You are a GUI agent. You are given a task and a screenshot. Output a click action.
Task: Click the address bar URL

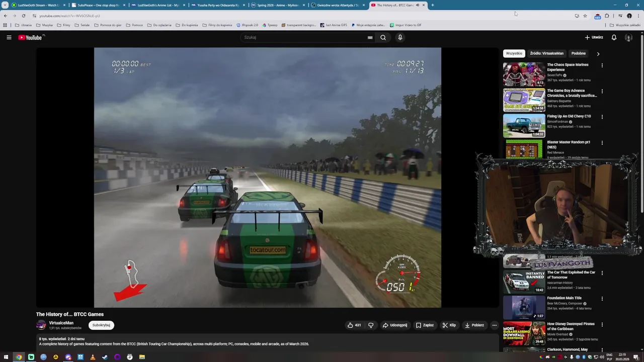click(x=70, y=16)
